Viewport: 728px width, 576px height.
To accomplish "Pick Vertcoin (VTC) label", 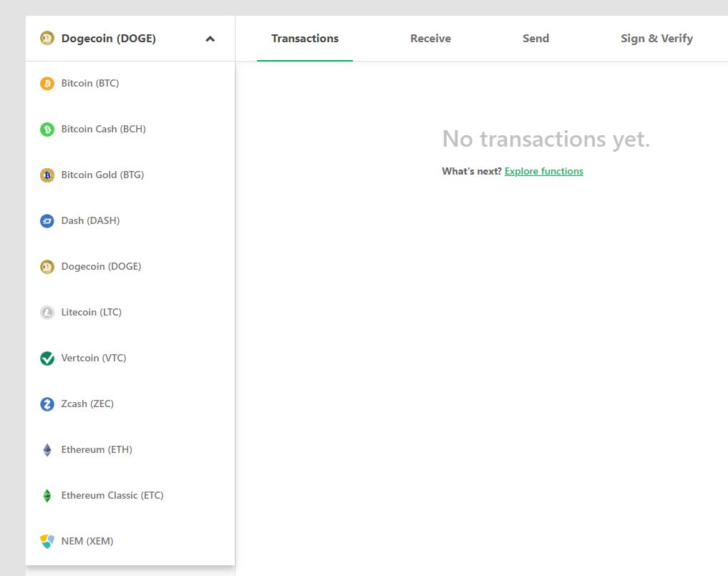I will pyautogui.click(x=94, y=358).
